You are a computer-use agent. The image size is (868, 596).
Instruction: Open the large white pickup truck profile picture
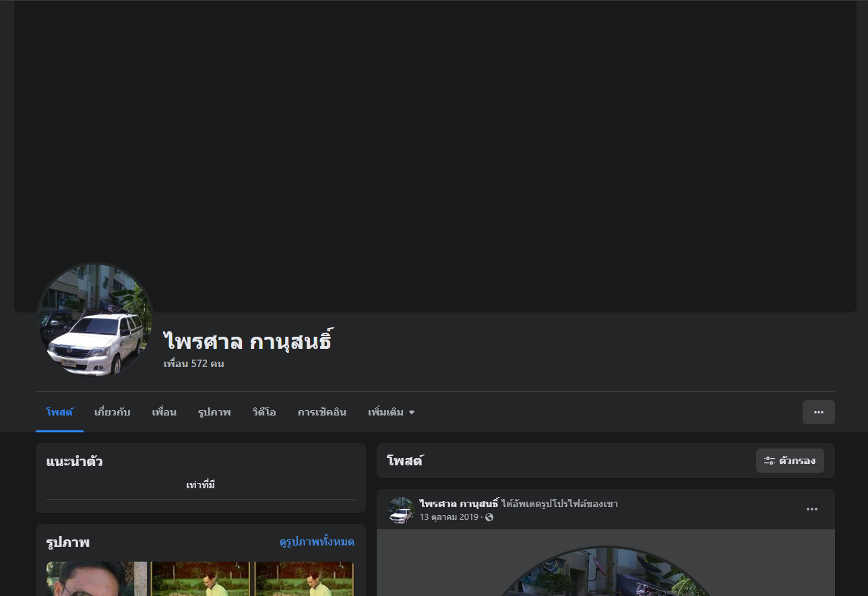(x=95, y=320)
